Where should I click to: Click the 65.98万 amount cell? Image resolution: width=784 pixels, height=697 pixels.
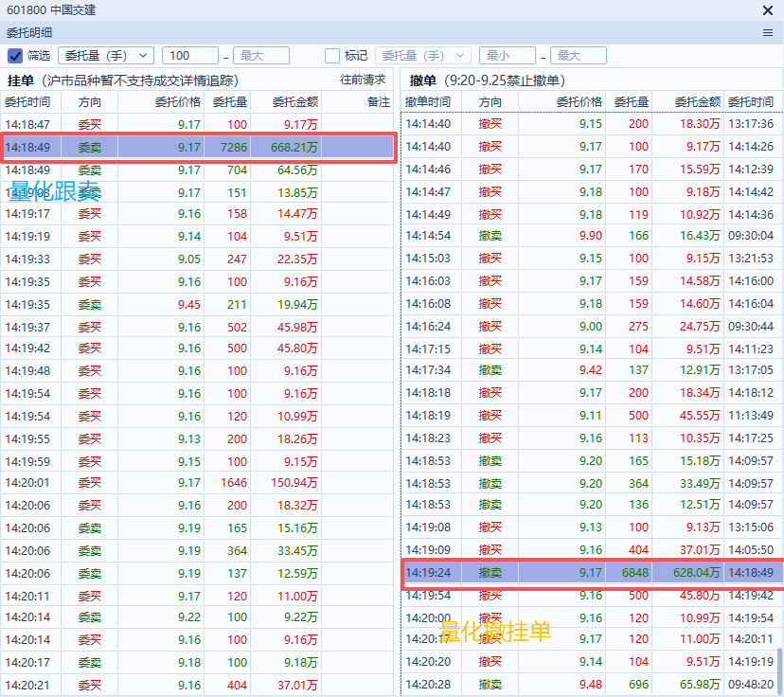point(700,684)
